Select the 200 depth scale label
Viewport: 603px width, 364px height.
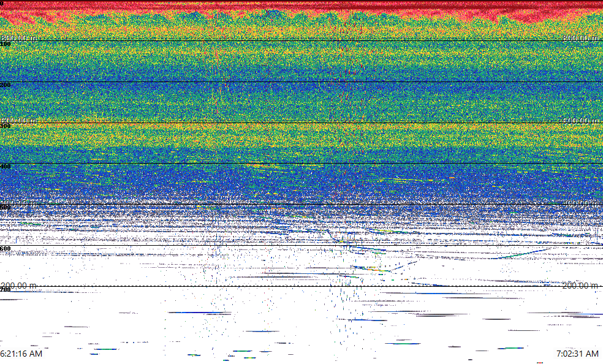pyautogui.click(x=6, y=85)
